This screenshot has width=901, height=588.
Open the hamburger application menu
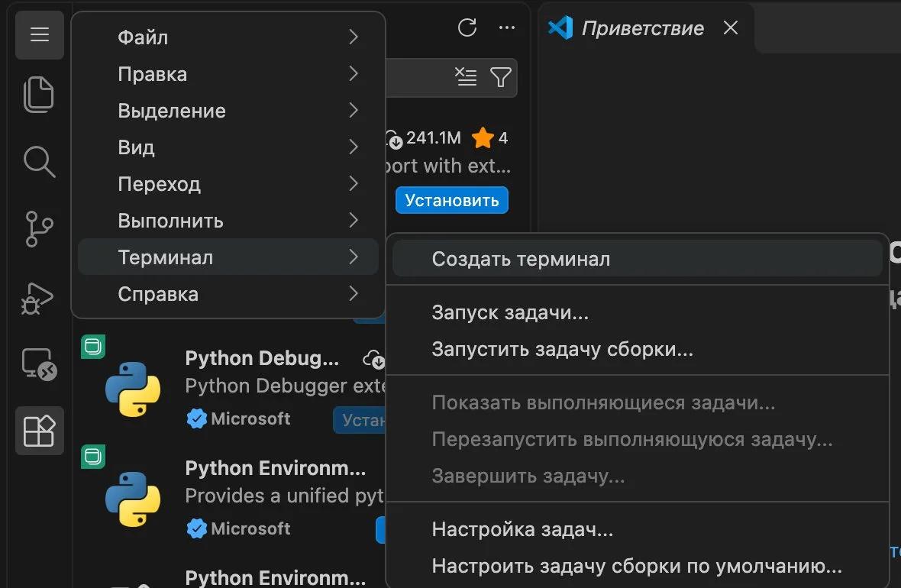pyautogui.click(x=39, y=34)
